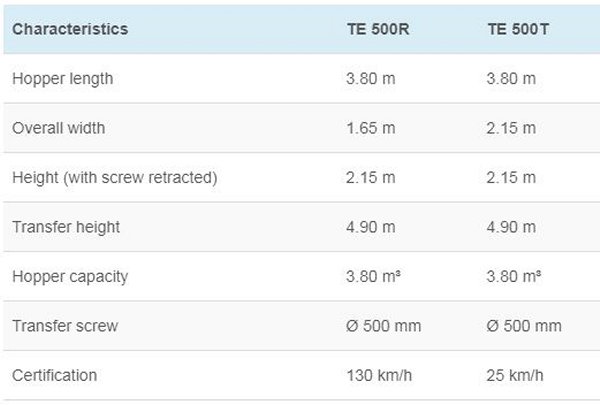Click the Transfer height row label
Viewport: 600px width, 405px height.
click(66, 227)
